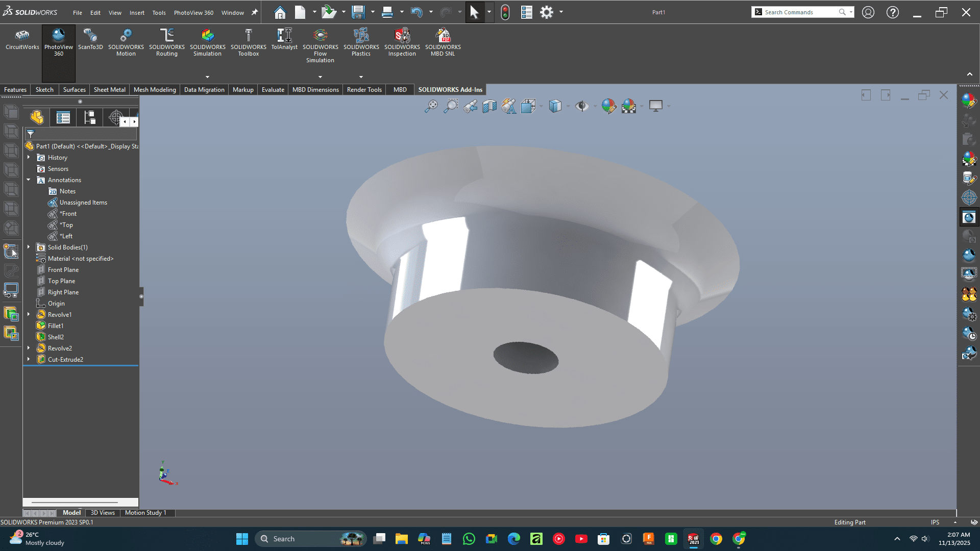The width and height of the screenshot is (980, 551).
Task: Click Section View icon
Action: pos(489,106)
